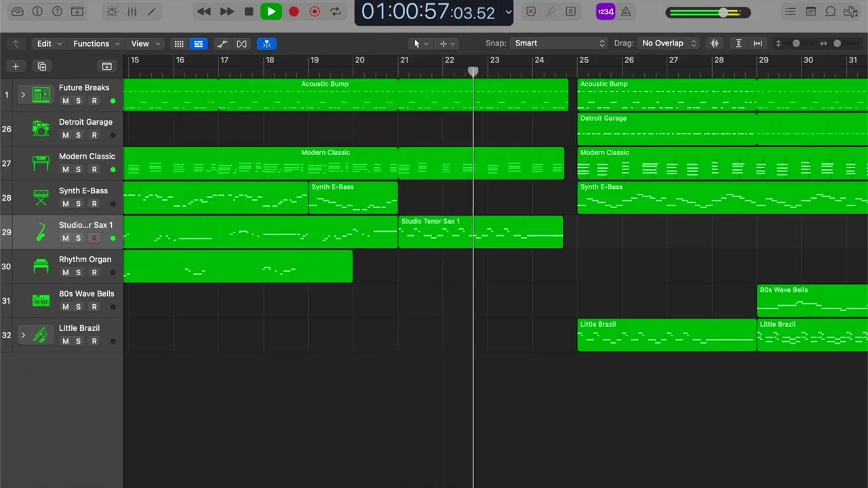The height and width of the screenshot is (488, 868).
Task: Toggle the metronome click
Action: point(626,12)
